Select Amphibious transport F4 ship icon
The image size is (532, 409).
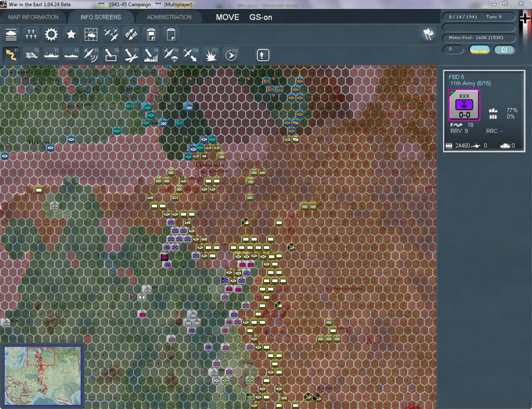pos(71,55)
